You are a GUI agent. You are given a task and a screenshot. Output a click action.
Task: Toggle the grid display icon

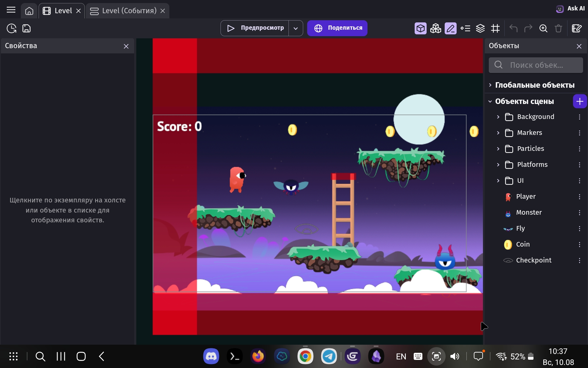click(496, 28)
